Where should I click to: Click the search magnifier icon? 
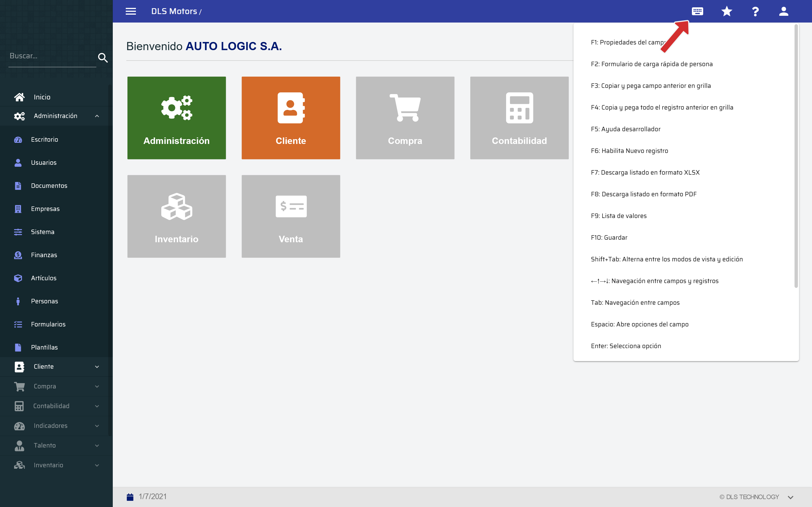pos(103,58)
